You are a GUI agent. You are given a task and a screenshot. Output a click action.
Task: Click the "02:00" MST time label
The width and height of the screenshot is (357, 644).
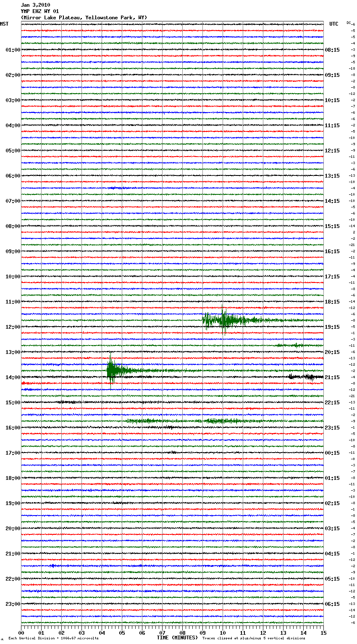(13, 75)
